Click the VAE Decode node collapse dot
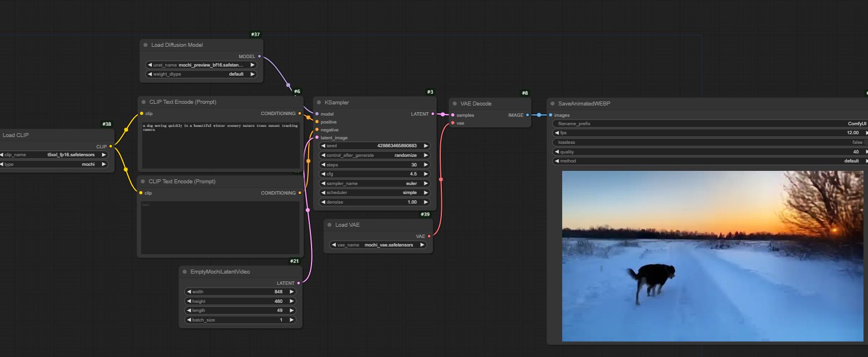This screenshot has height=357, width=868. point(455,104)
